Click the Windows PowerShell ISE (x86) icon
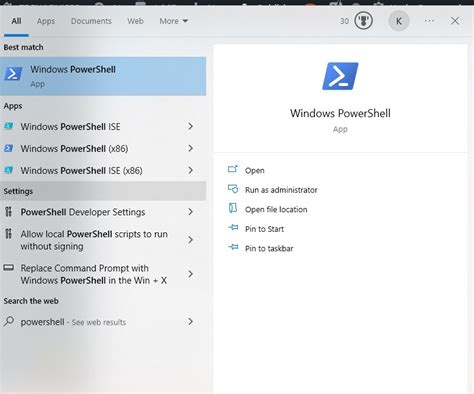Viewport: 474px width, 394px height. pyautogui.click(x=9, y=170)
